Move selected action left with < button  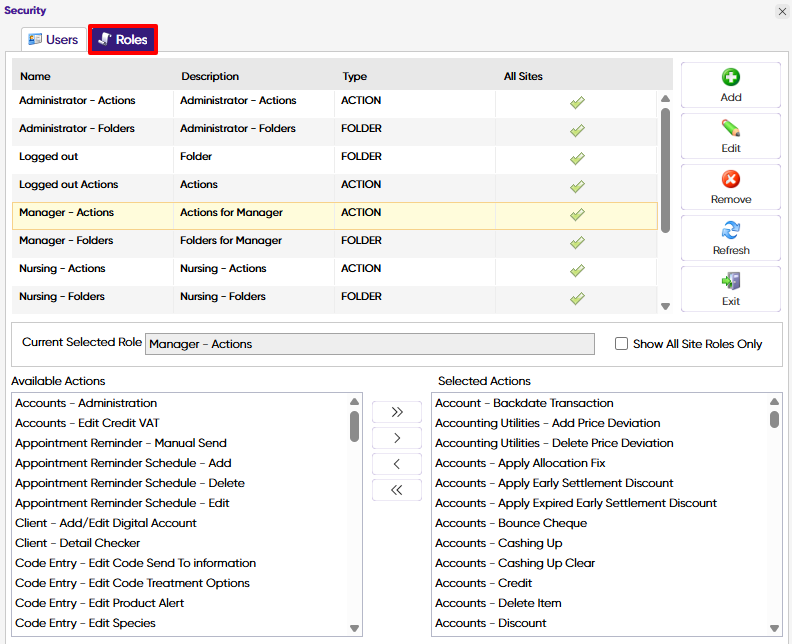click(397, 464)
